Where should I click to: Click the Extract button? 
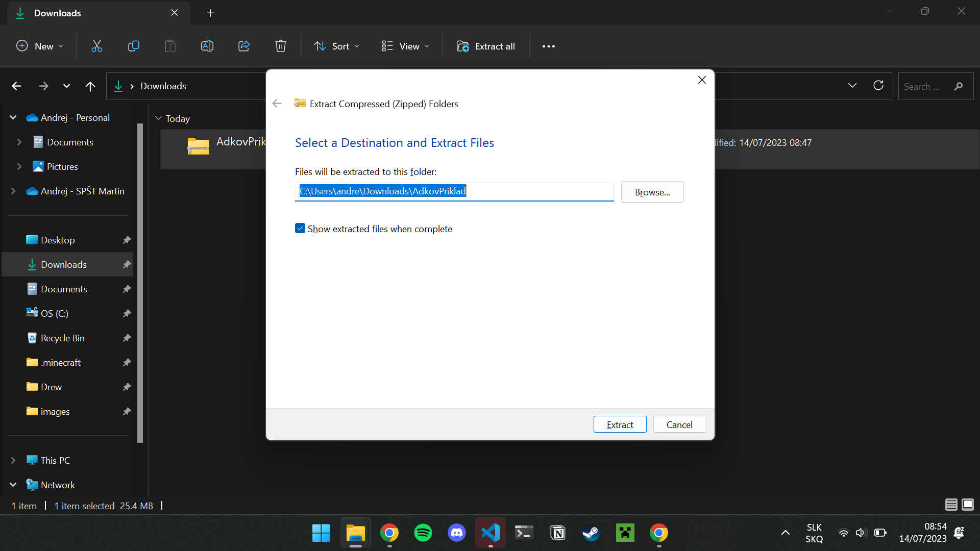[x=620, y=424]
